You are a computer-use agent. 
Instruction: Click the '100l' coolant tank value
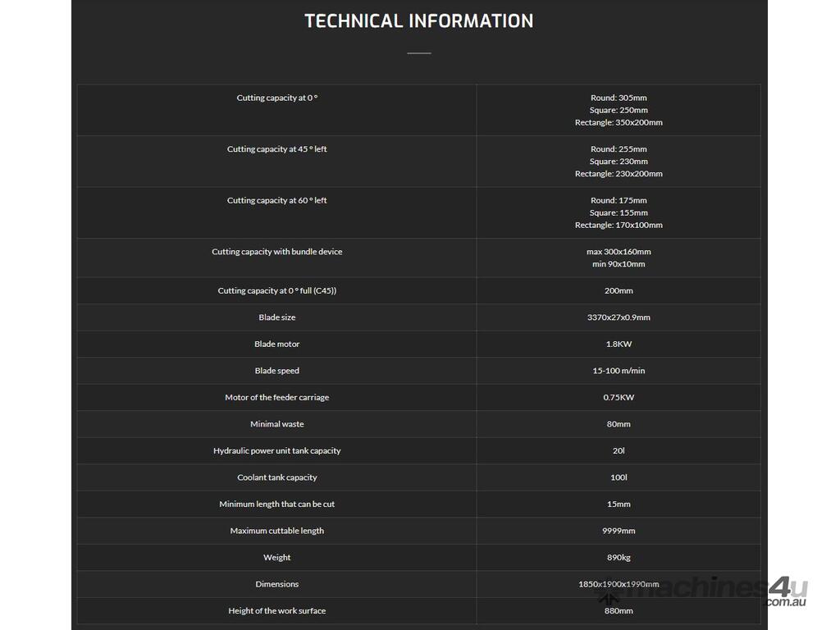tap(619, 477)
